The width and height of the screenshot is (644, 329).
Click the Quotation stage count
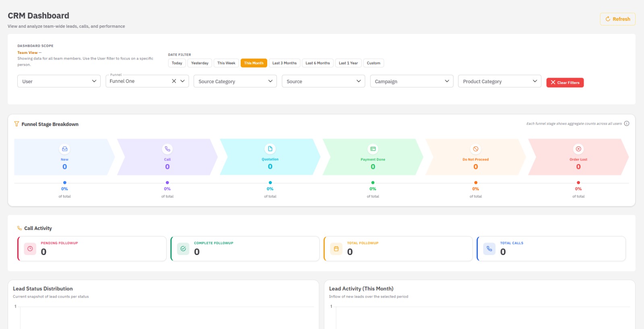click(270, 167)
